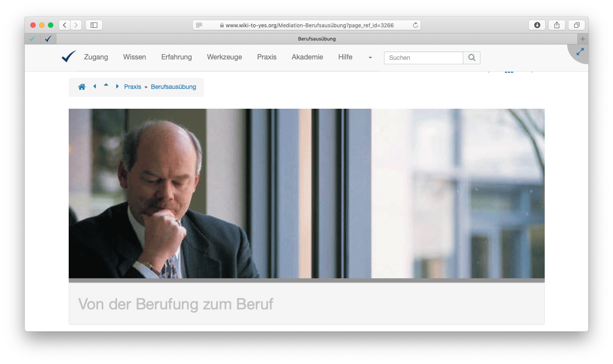Show Safari sidebar
The height and width of the screenshot is (364, 613).
[x=94, y=25]
